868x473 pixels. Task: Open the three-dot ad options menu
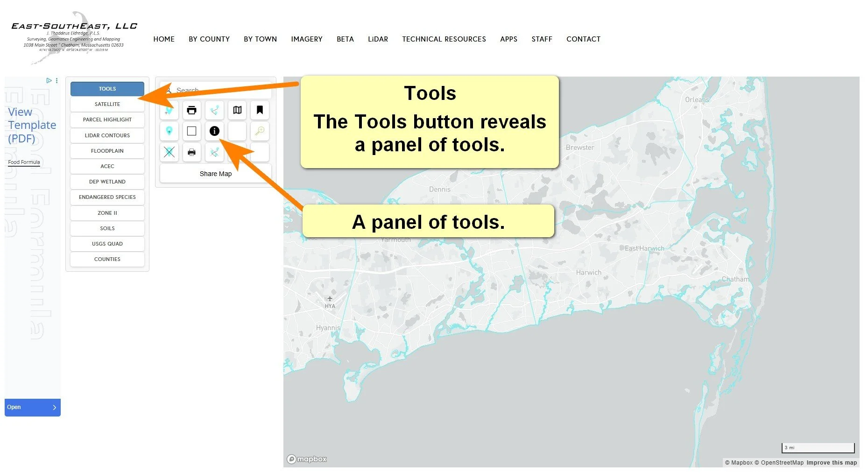coord(56,80)
